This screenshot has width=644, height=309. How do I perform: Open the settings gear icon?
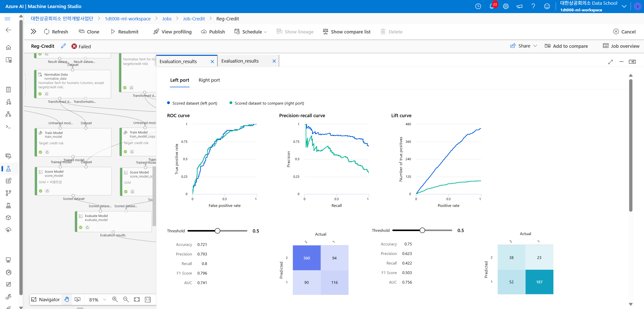coord(506,6)
